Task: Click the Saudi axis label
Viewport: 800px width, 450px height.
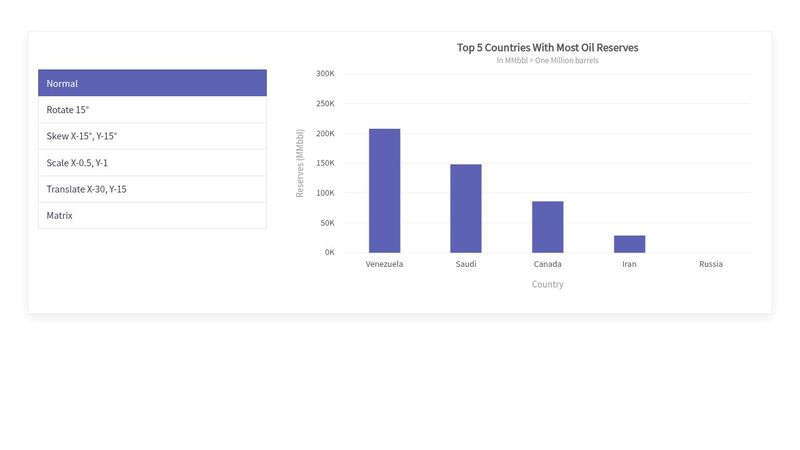Action: point(466,264)
